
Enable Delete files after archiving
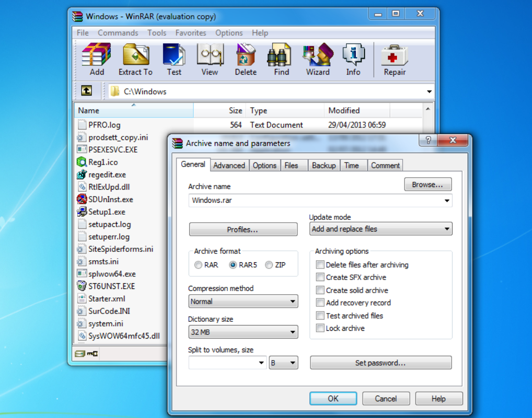(320, 264)
